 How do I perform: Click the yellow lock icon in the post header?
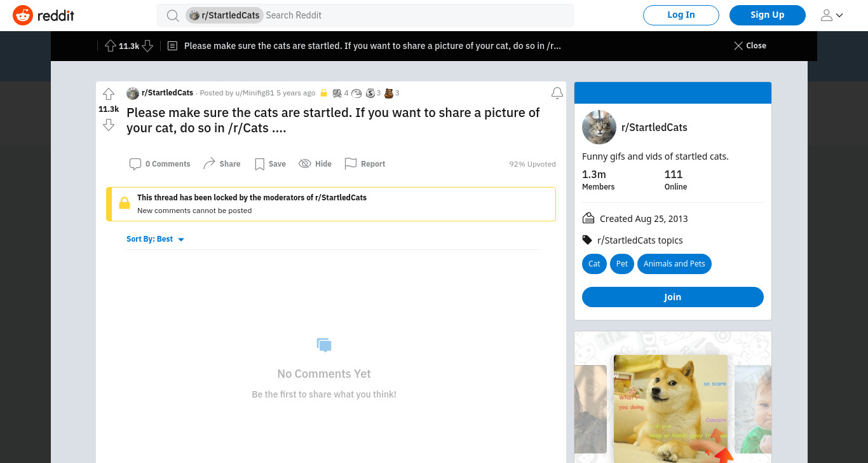coord(323,93)
